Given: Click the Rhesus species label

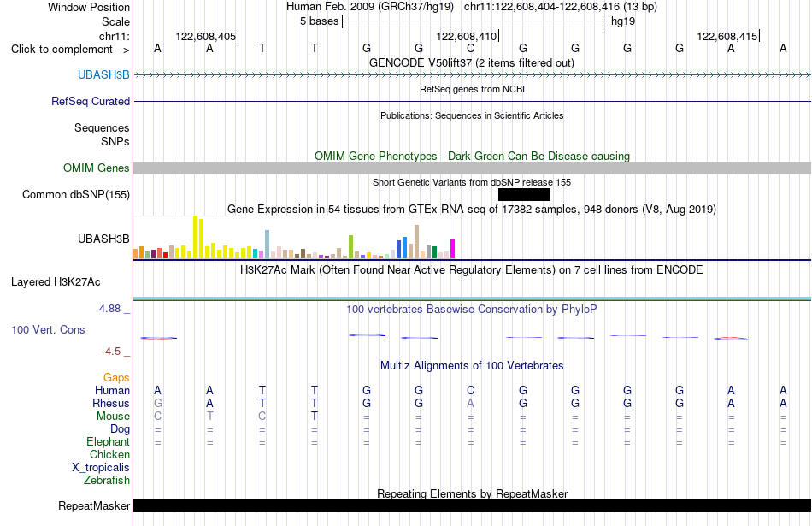Looking at the screenshot, I should pyautogui.click(x=111, y=403).
